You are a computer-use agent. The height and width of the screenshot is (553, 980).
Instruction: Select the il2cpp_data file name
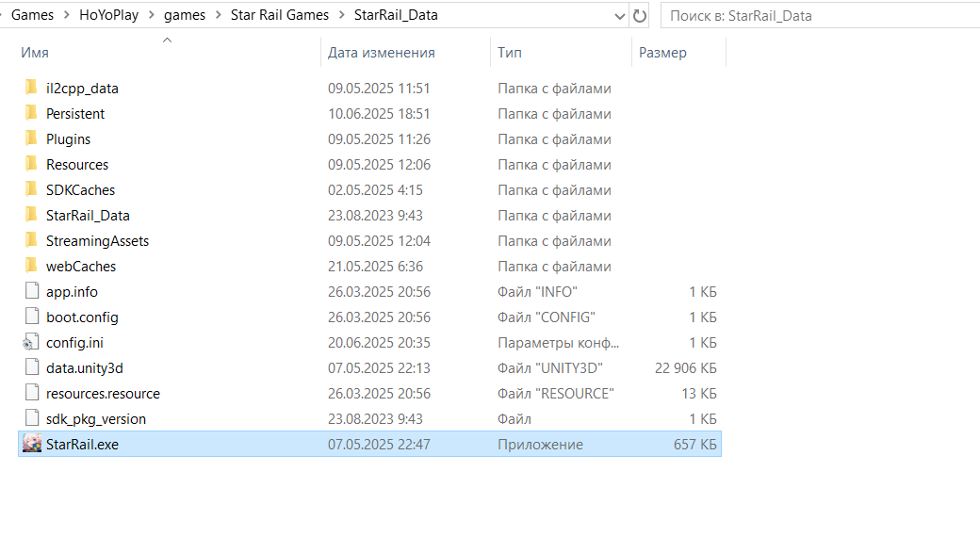pos(82,89)
